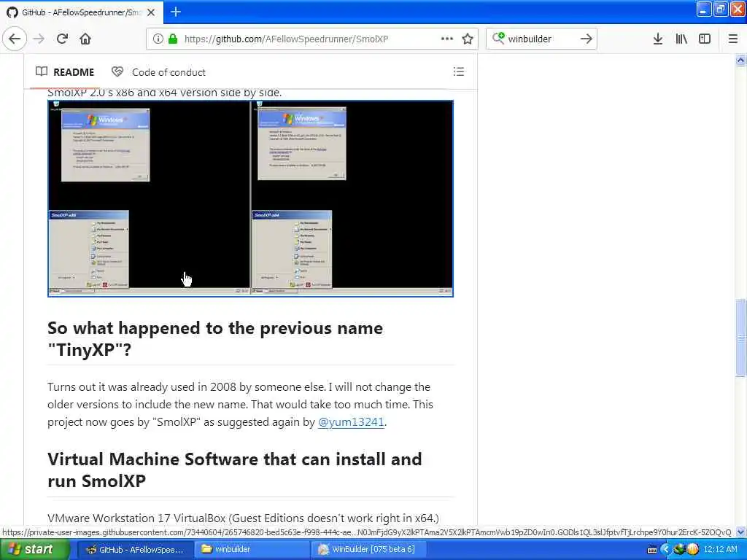Open the downloads panel
This screenshot has width=747, height=560.
tap(658, 39)
